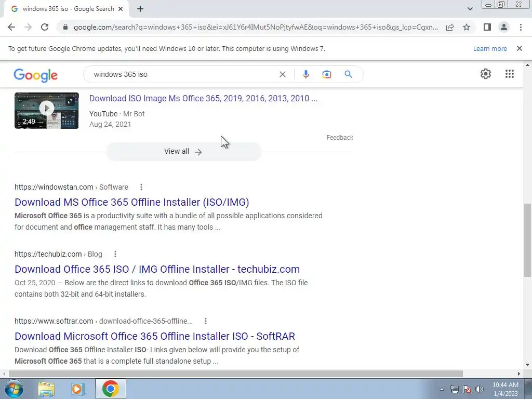Viewport: 532px width, 399px height.
Task: Open the tab search dropdown arrow
Action: tap(470, 9)
